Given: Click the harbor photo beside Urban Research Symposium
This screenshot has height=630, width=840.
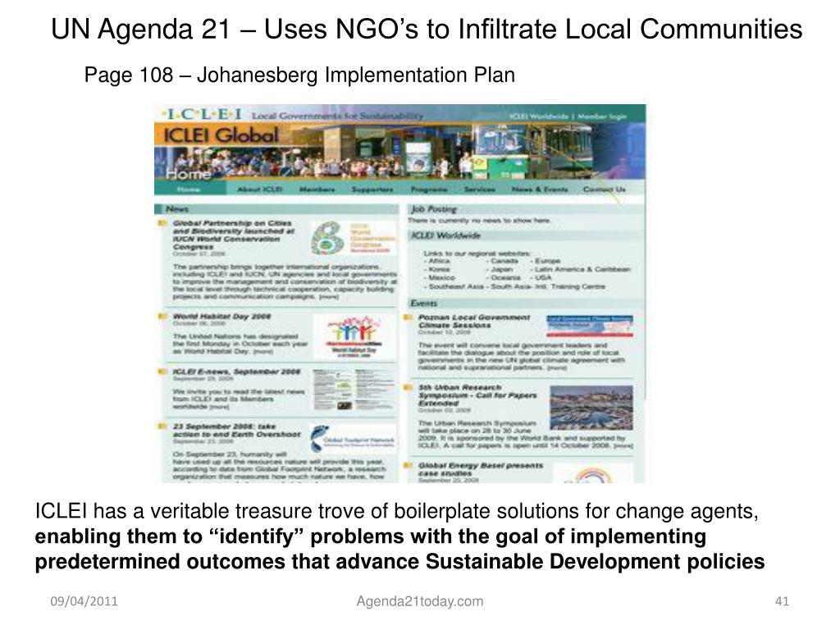Looking at the screenshot, I should tap(591, 408).
